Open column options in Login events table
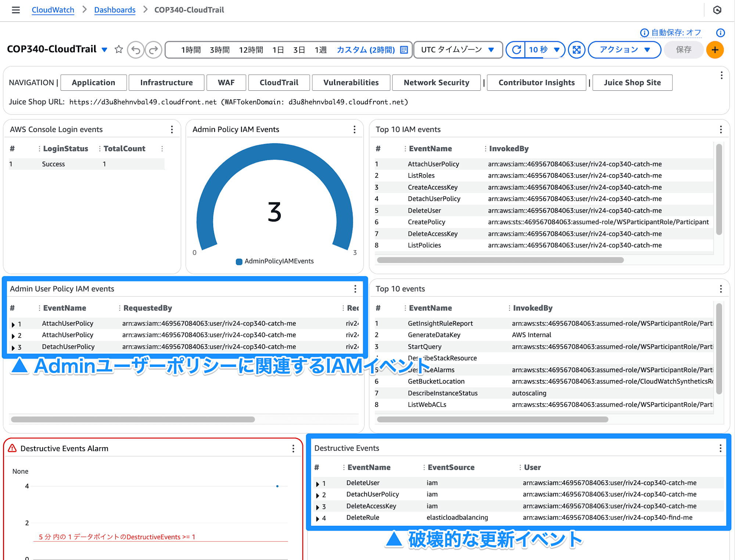 tap(162, 148)
